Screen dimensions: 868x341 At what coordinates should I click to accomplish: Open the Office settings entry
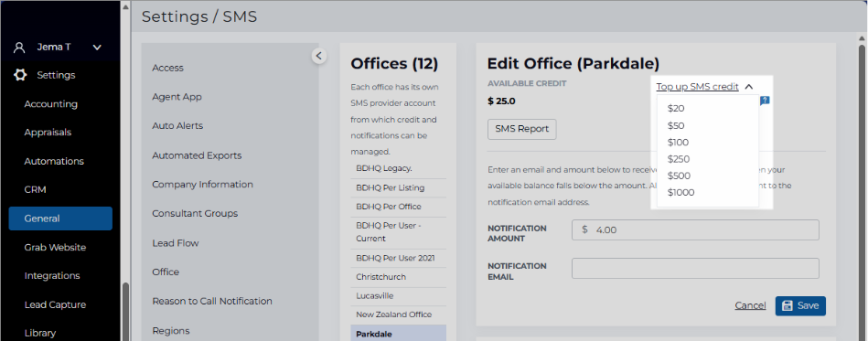pyautogui.click(x=166, y=272)
